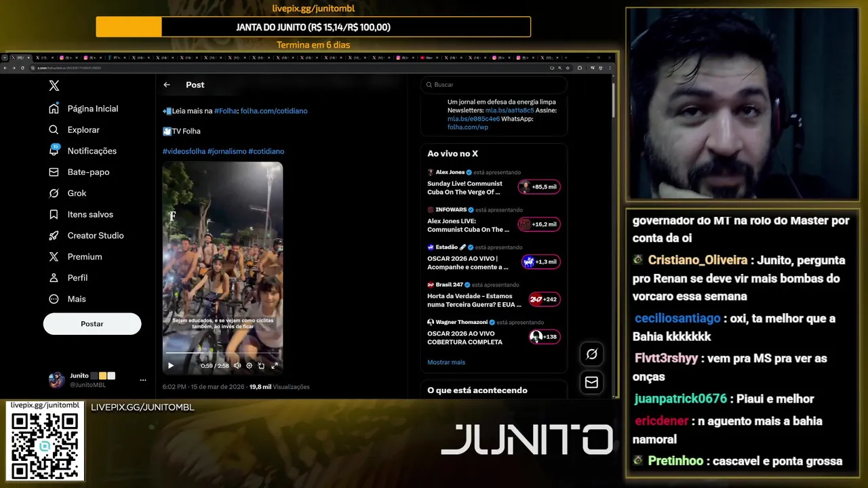The width and height of the screenshot is (868, 488).
Task: Click the 19,8 mil Visualizações count
Action: coord(279,387)
